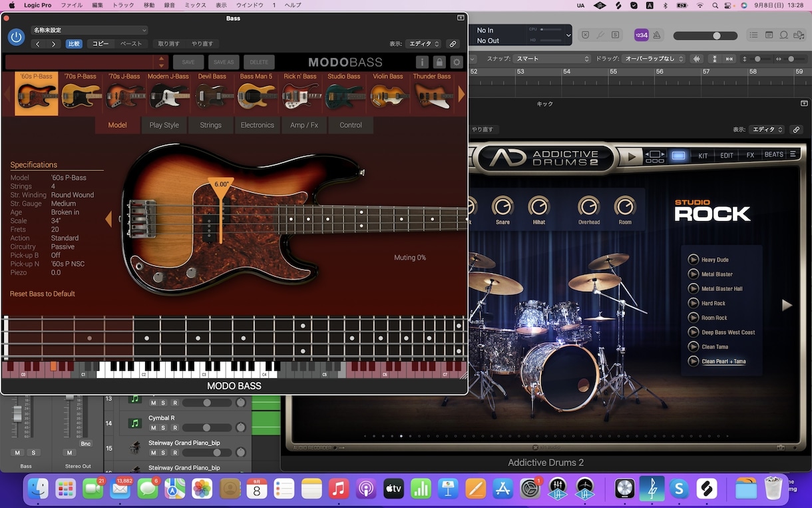The width and height of the screenshot is (812, 508).
Task: Open the FX page in Addictive Drums
Action: pos(750,155)
